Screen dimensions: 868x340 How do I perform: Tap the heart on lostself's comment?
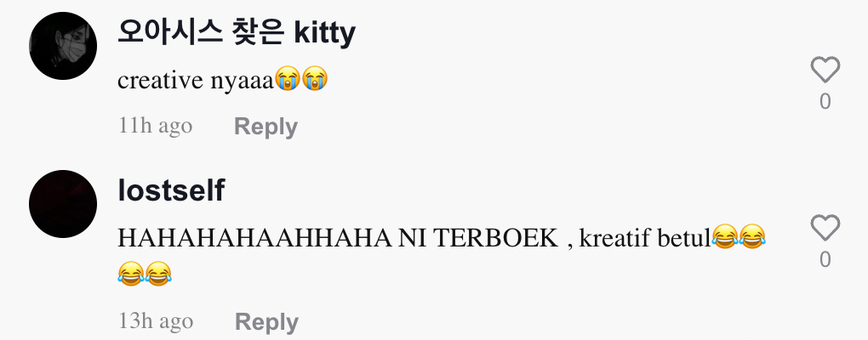pyautogui.click(x=825, y=228)
